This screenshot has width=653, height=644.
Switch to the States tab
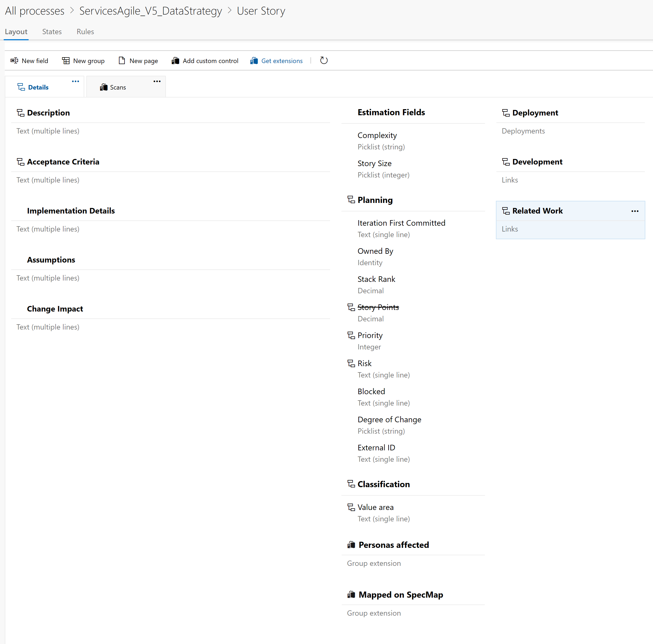pyautogui.click(x=52, y=32)
